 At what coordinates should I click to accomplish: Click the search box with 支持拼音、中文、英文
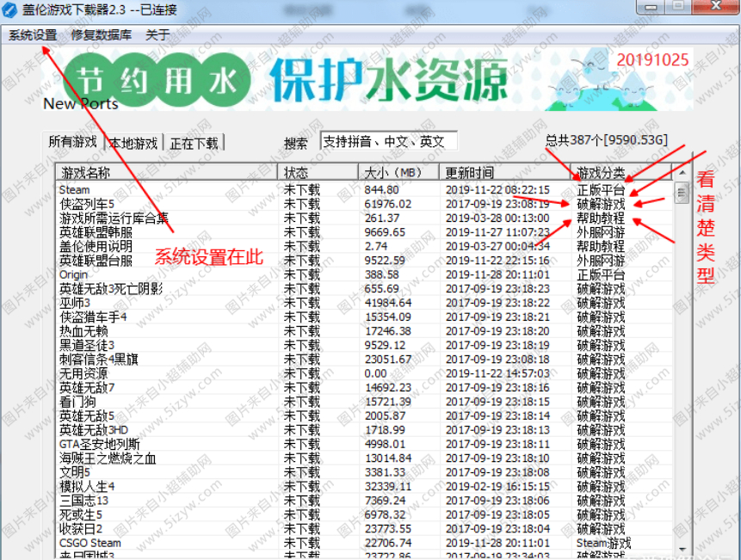(388, 141)
